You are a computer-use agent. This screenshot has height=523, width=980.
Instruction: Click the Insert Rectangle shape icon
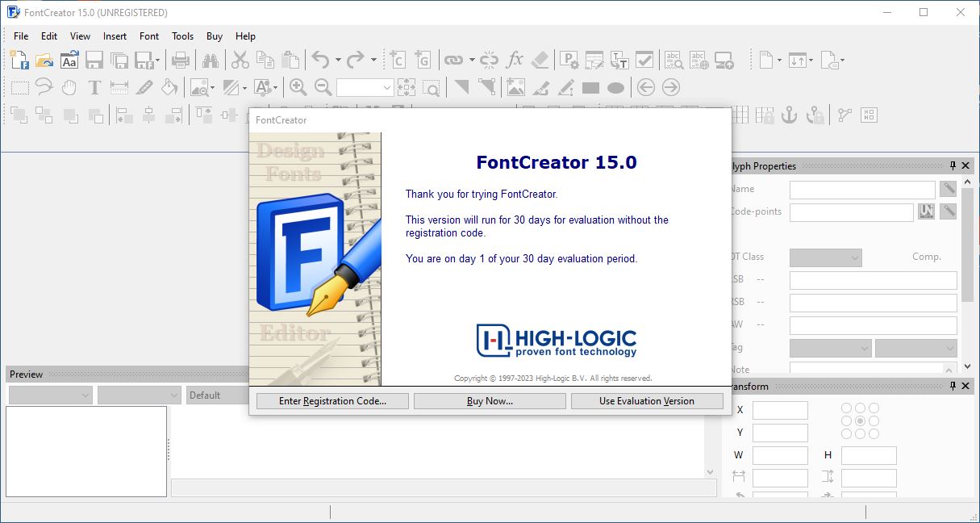[590, 87]
